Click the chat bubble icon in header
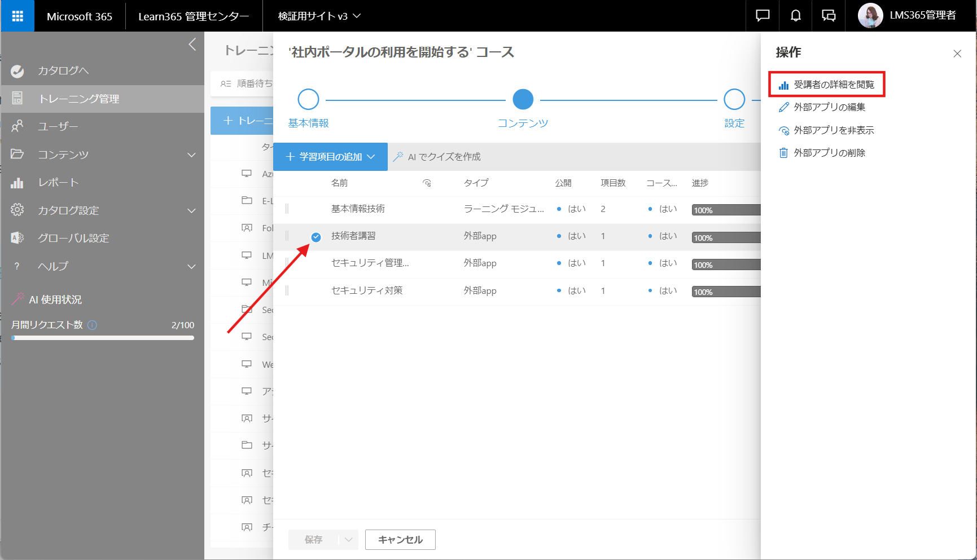 pyautogui.click(x=763, y=16)
